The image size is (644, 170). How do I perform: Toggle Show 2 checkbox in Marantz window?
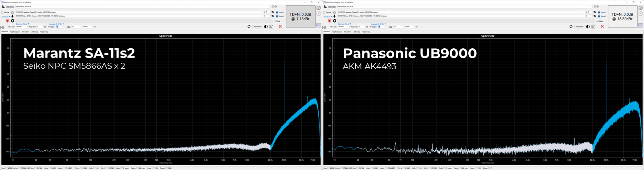[277, 16]
